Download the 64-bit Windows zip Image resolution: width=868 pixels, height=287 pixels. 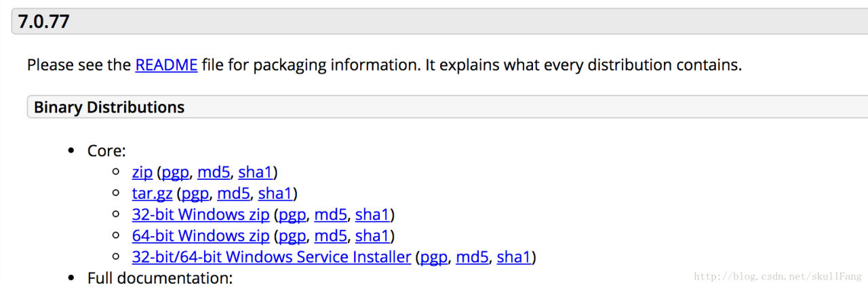pos(201,236)
